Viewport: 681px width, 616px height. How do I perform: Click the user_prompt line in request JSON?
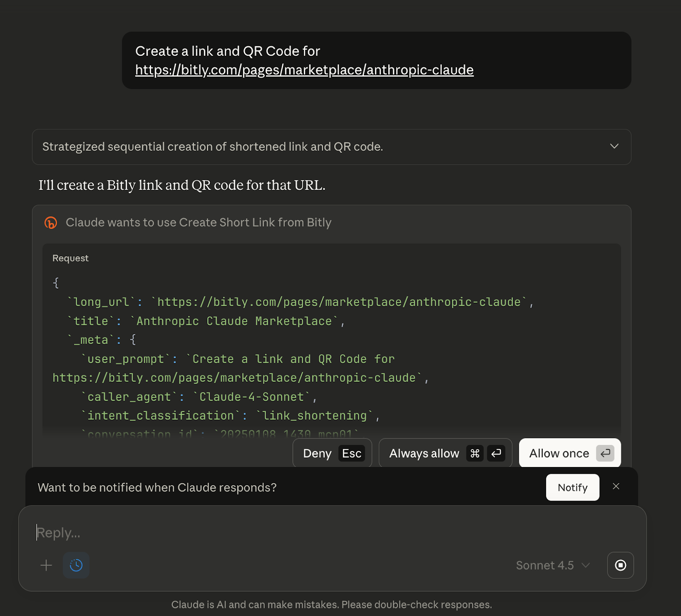(x=241, y=368)
